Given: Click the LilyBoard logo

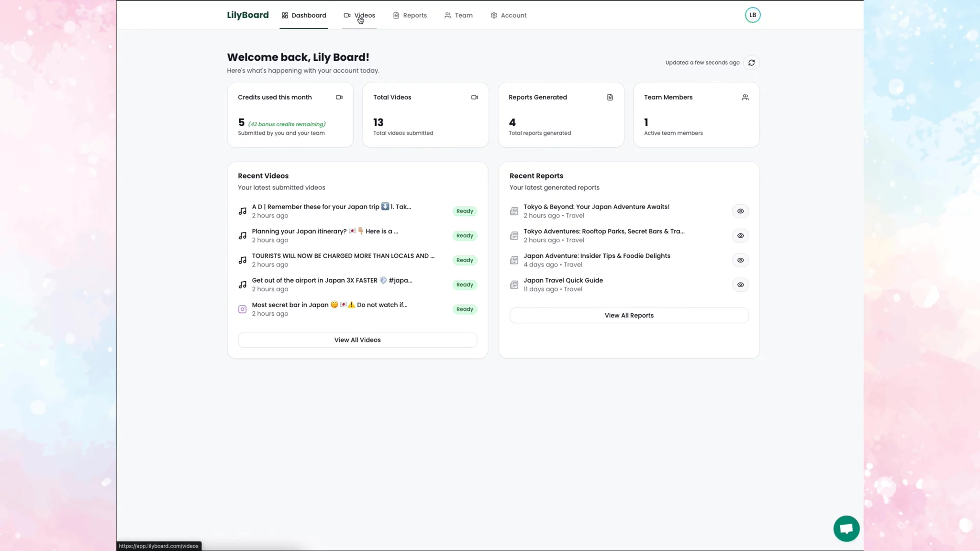Looking at the screenshot, I should click(x=248, y=15).
